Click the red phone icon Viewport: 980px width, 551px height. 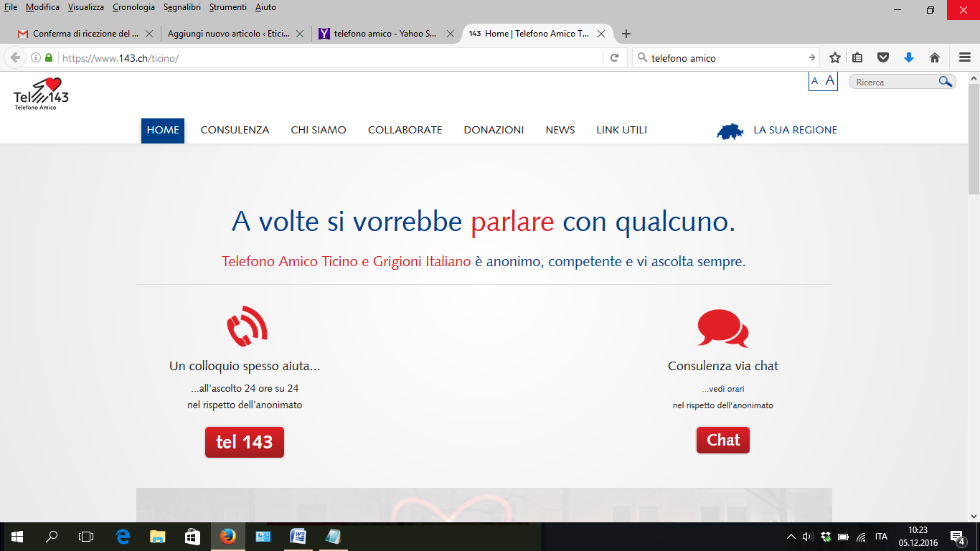coord(246,326)
